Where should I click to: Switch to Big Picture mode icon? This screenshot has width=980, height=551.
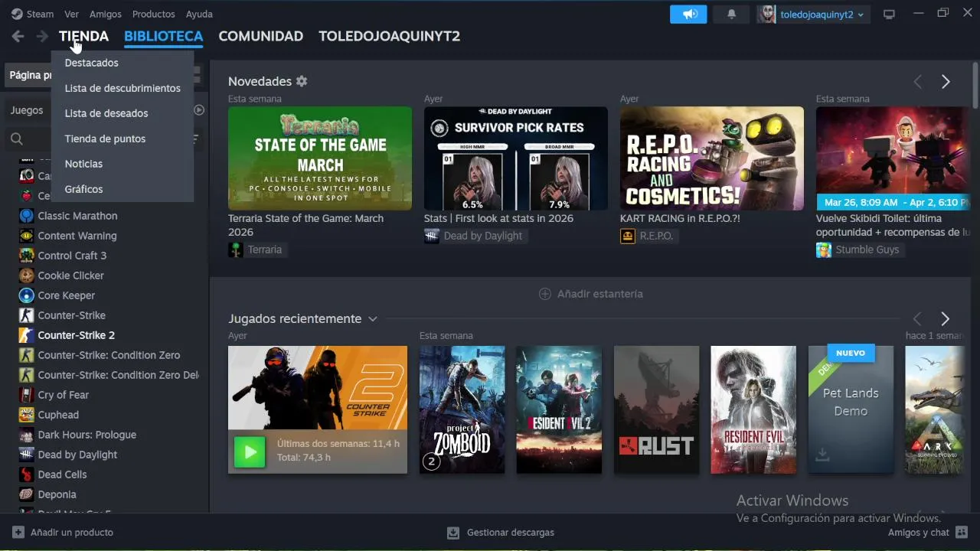pos(889,14)
